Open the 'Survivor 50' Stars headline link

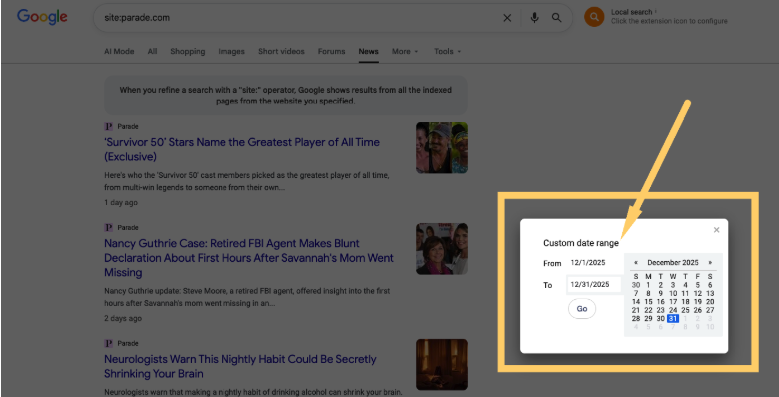(x=241, y=149)
